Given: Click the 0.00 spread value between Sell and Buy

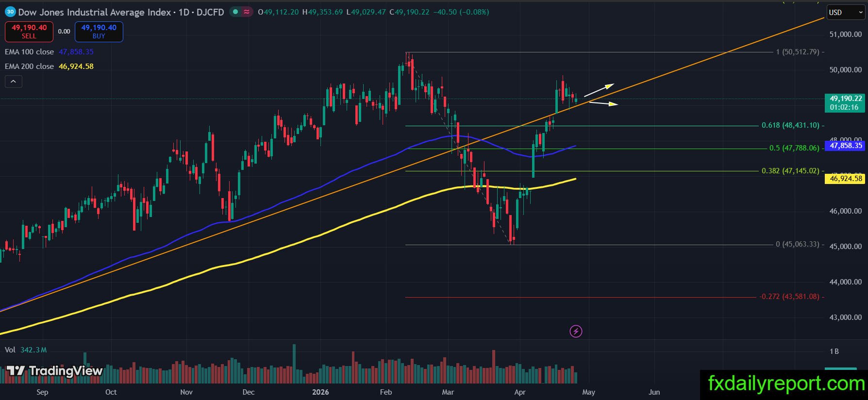Looking at the screenshot, I should pyautogui.click(x=64, y=32).
